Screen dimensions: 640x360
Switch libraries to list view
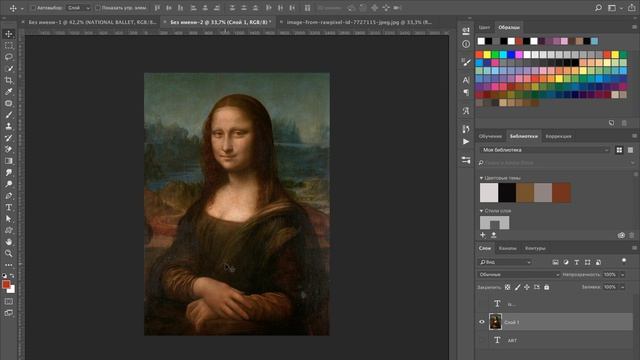[x=630, y=150]
